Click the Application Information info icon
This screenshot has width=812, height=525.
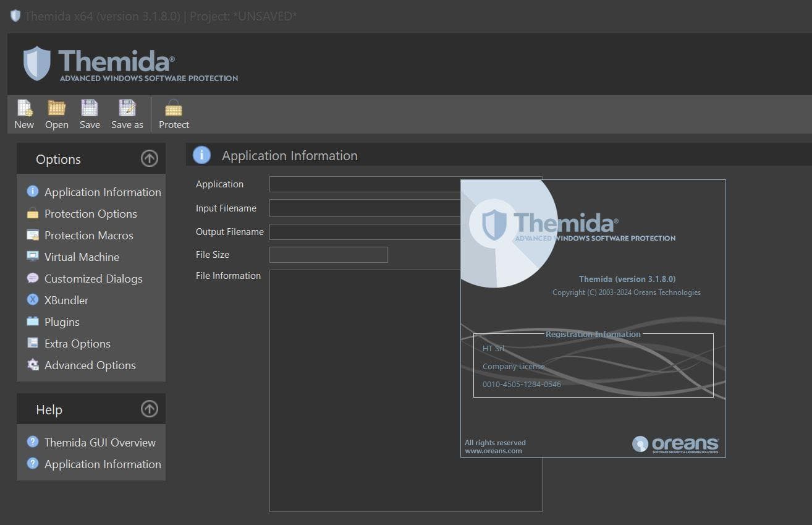click(33, 192)
